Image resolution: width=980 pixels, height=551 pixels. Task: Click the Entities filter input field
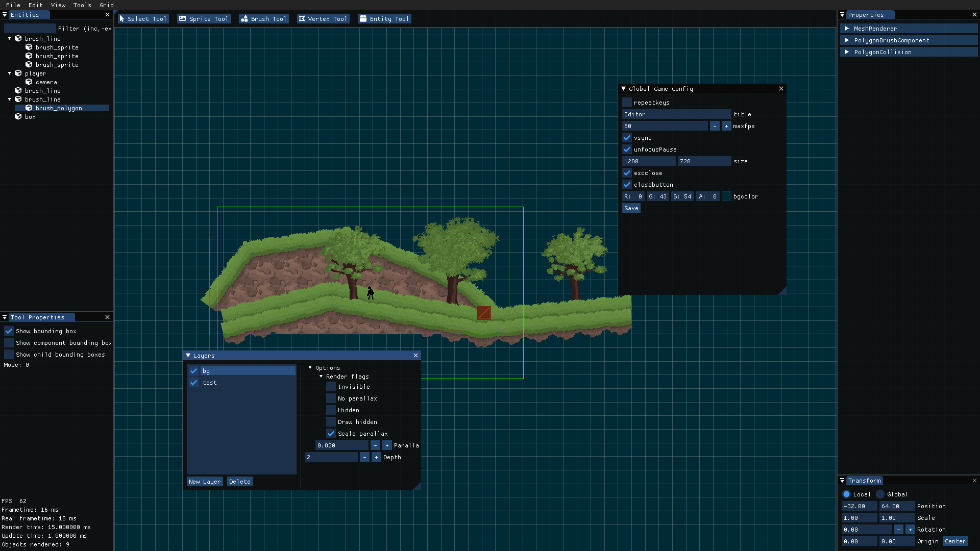tap(30, 29)
